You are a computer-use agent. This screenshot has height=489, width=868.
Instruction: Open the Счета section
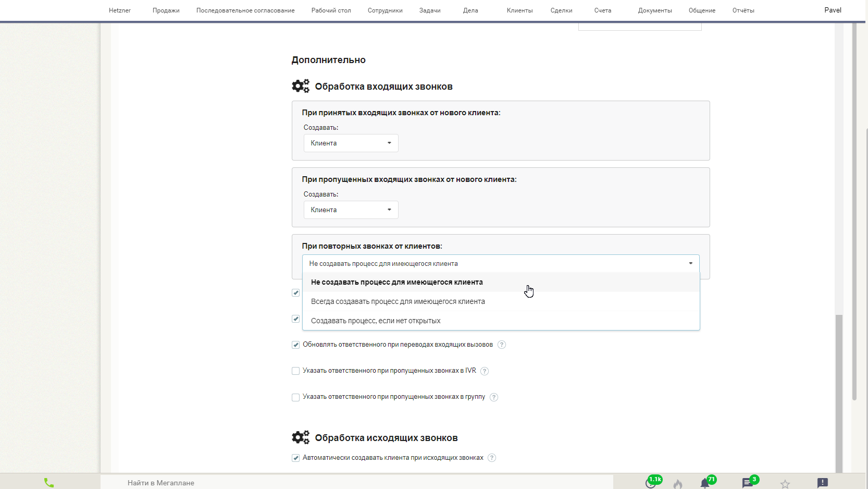(603, 10)
